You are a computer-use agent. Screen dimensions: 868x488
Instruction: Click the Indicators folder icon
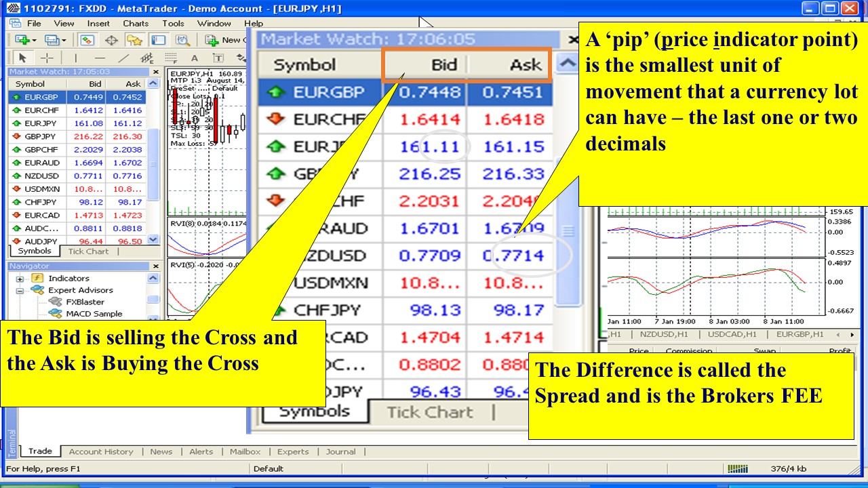(38, 279)
